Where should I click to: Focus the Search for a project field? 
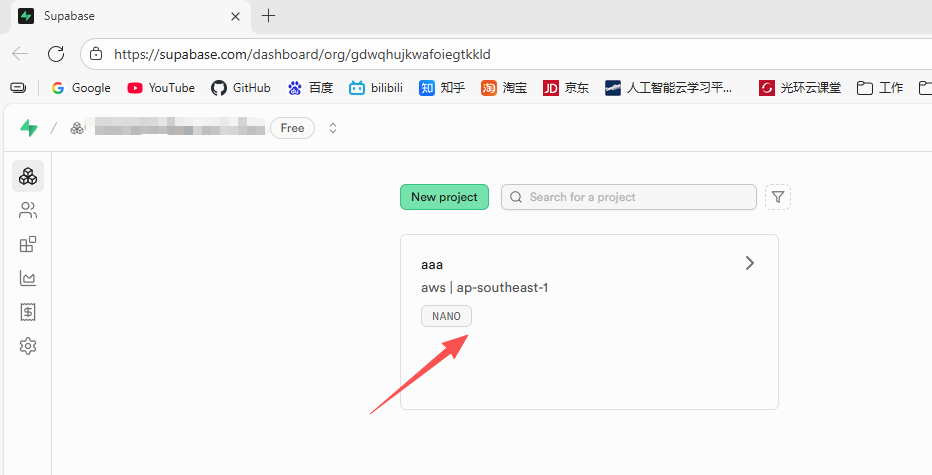pyautogui.click(x=629, y=197)
